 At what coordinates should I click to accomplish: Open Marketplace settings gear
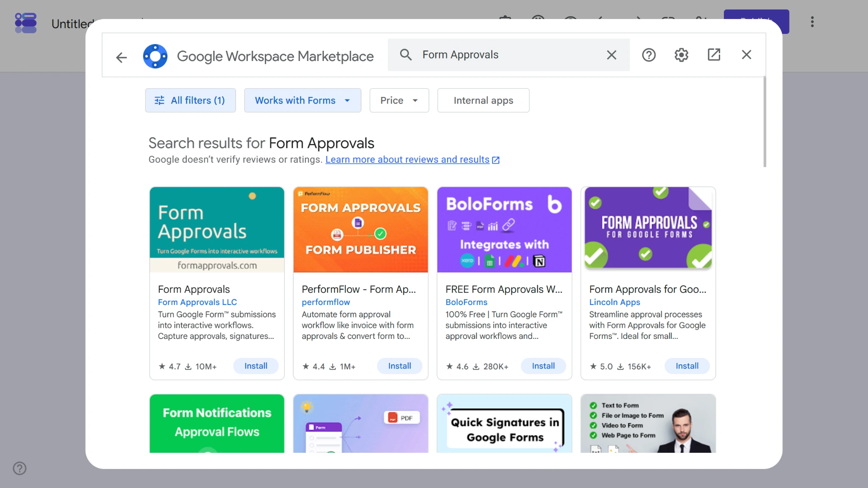tap(681, 55)
